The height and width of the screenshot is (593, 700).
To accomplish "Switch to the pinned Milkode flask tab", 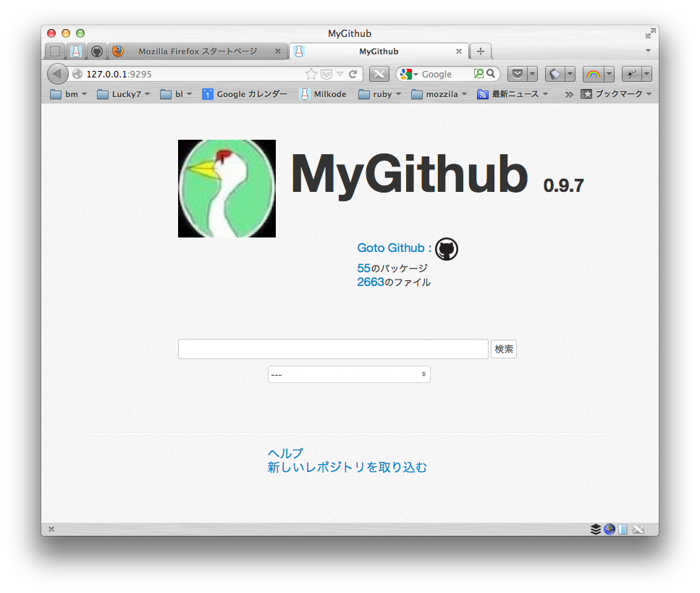I will [76, 51].
